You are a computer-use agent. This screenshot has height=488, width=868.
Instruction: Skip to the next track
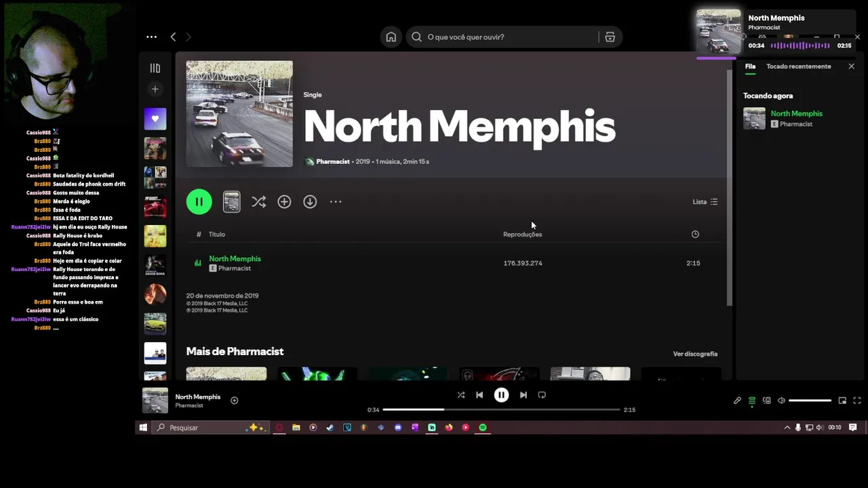523,395
